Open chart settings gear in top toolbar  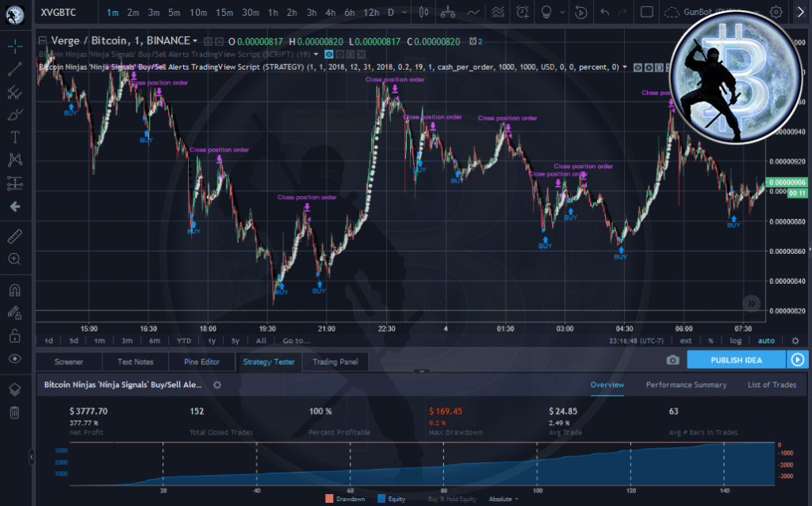click(776, 12)
